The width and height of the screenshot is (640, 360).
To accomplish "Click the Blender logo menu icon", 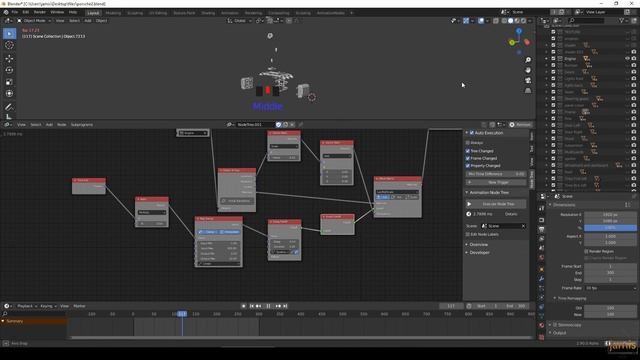I will click(6, 13).
